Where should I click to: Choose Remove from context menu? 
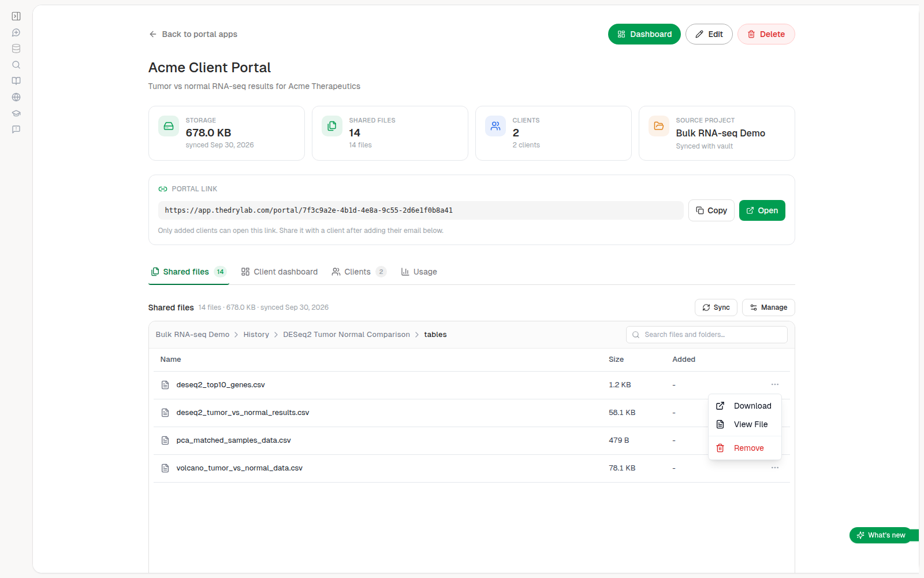coord(745,448)
